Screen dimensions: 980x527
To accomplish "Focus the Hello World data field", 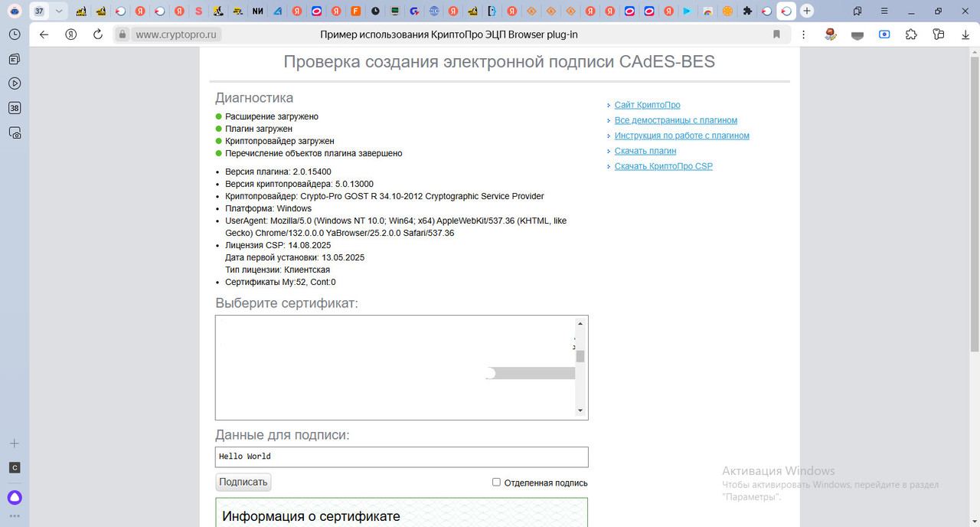I will click(402, 457).
